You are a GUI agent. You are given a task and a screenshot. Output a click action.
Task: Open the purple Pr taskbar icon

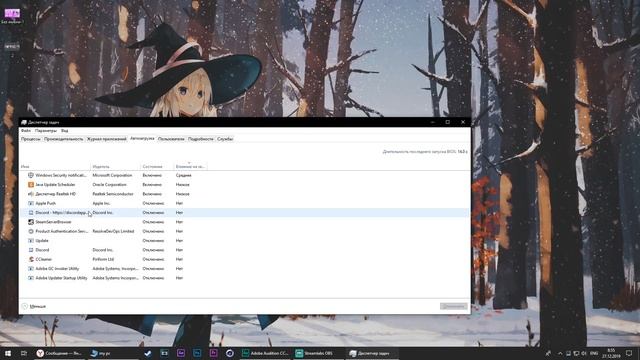[213, 353]
